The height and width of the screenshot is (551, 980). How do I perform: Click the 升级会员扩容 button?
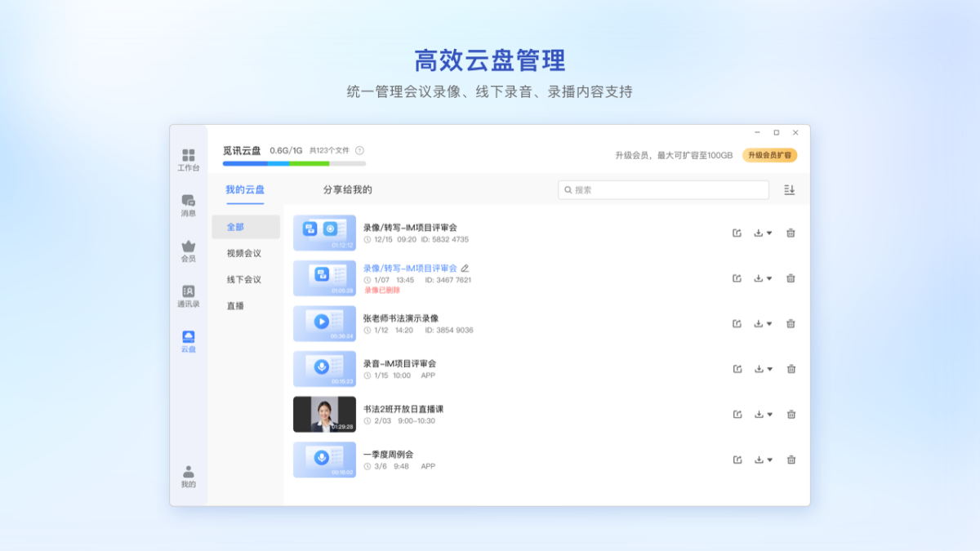click(x=769, y=155)
